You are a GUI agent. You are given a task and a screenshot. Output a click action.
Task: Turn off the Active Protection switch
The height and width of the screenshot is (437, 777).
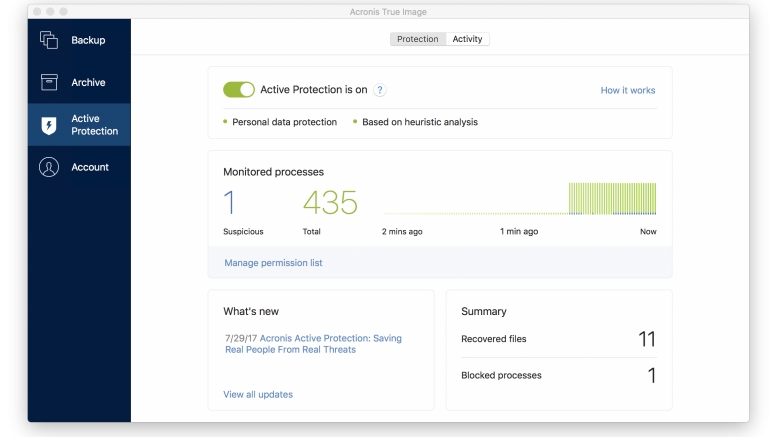(x=239, y=90)
